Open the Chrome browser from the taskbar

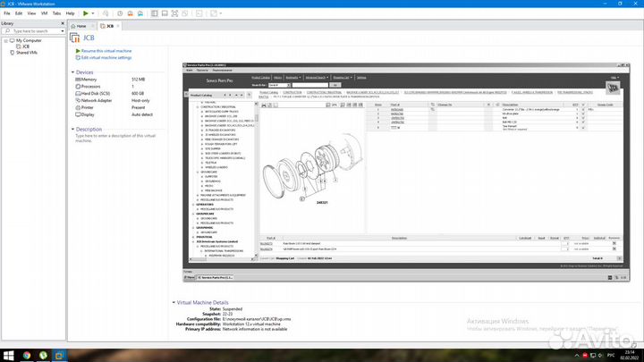coord(25,355)
